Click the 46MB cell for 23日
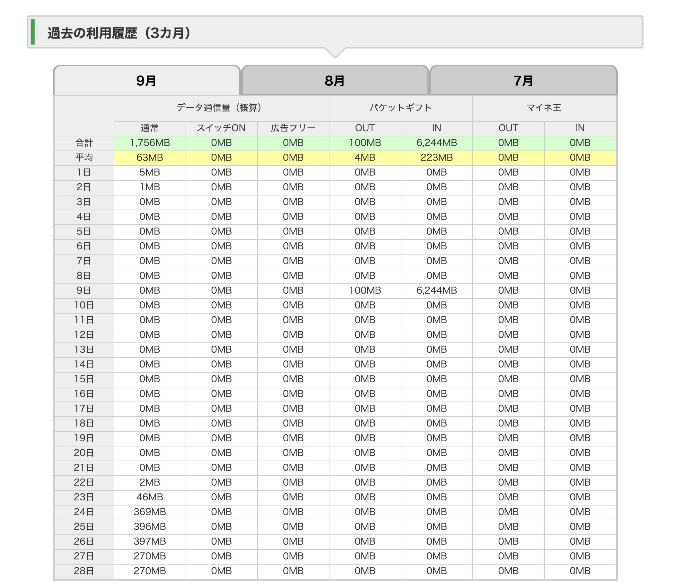 tap(149, 497)
